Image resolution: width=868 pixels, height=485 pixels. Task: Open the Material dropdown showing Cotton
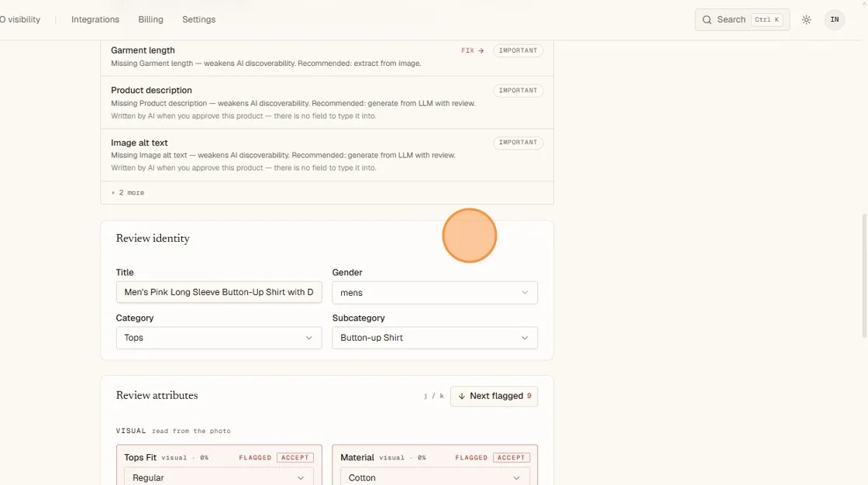tap(435, 477)
